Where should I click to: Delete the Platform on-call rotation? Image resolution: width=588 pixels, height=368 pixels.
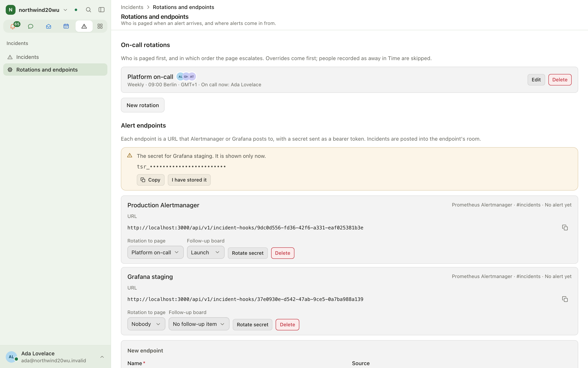(560, 80)
